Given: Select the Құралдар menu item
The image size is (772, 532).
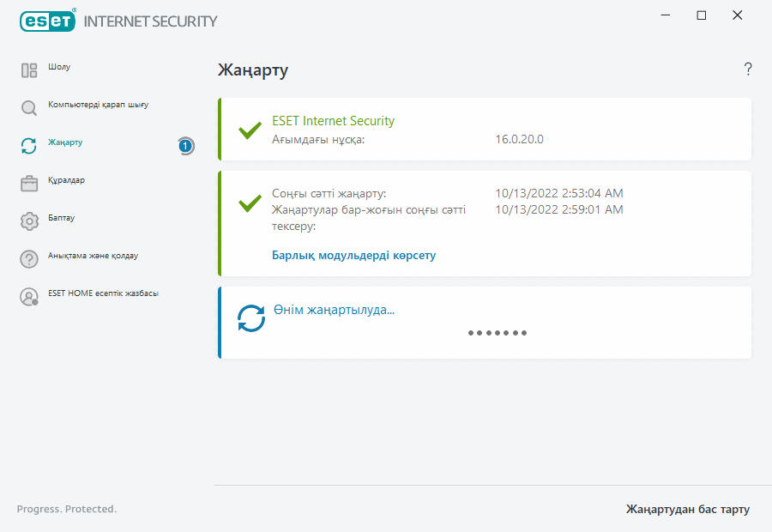Looking at the screenshot, I should click(66, 180).
